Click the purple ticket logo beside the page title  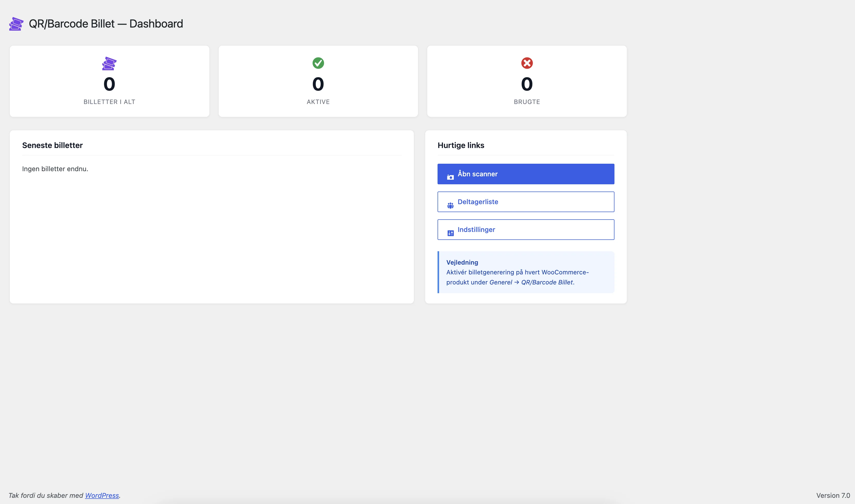[16, 24]
